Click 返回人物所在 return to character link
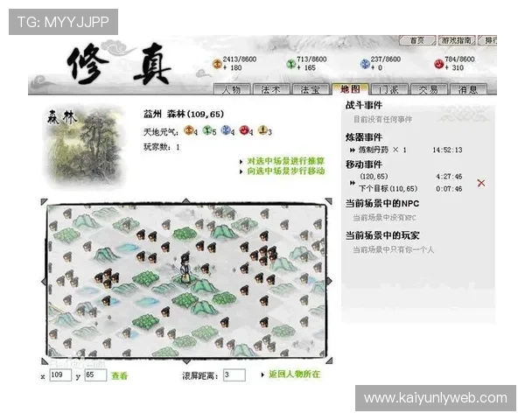Image resolution: width=525 pixels, height=420 pixels. click(294, 374)
